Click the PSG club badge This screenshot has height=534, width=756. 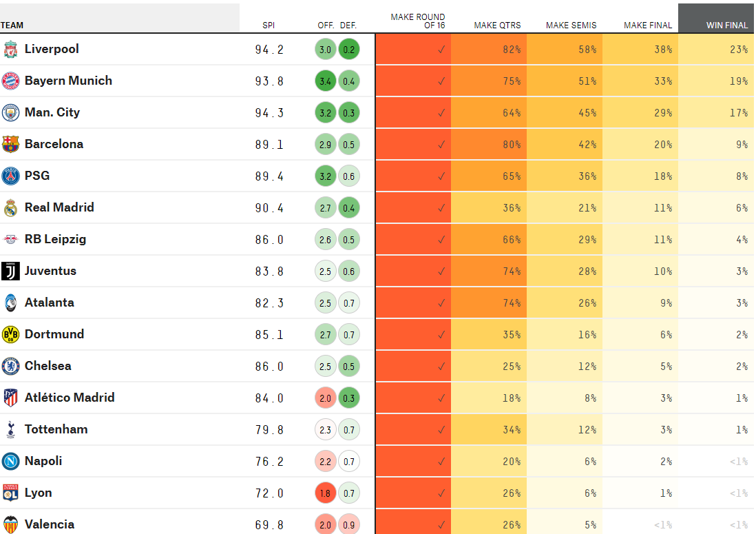10,176
